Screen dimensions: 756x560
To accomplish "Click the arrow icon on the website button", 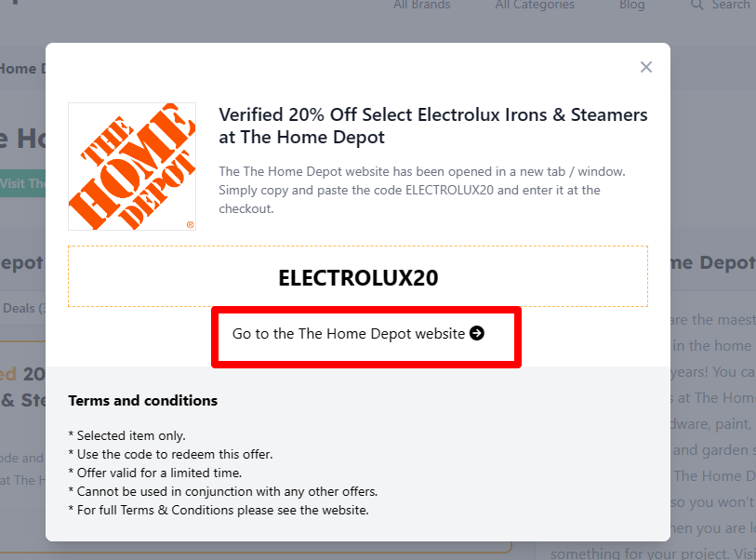I will [x=477, y=333].
